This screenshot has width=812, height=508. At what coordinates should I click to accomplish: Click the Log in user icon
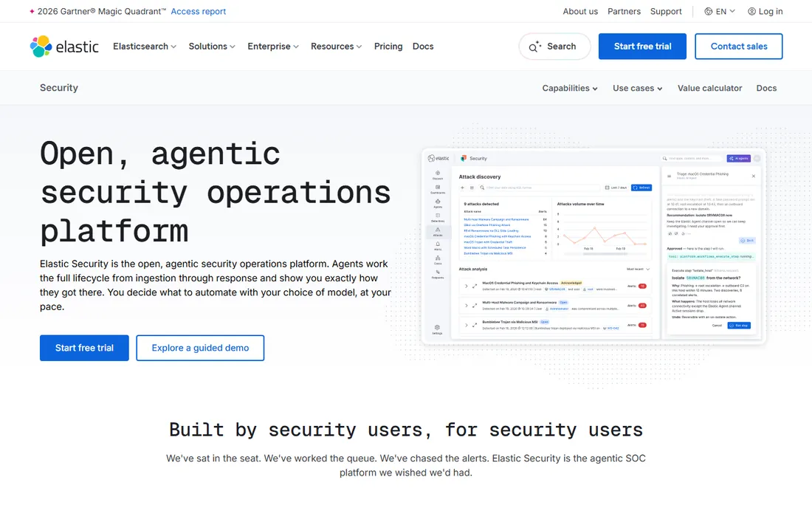[x=751, y=11]
